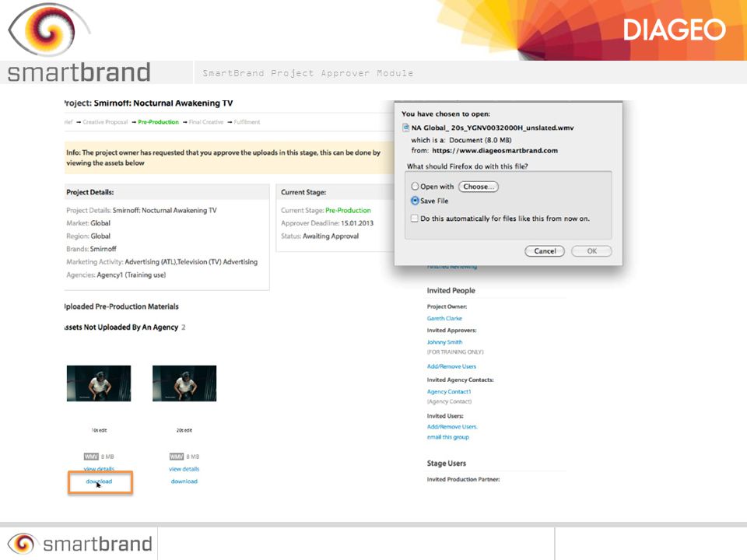Click the document icon beside the .wmv filename
Screen dimensions: 747x560
click(406, 128)
